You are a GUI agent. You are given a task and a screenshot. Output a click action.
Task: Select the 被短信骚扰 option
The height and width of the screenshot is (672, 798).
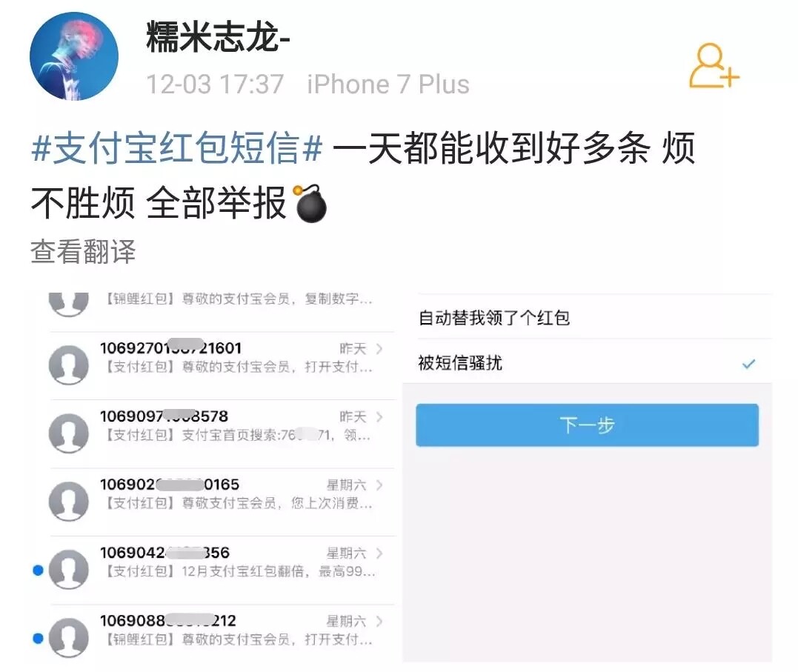click(x=588, y=362)
